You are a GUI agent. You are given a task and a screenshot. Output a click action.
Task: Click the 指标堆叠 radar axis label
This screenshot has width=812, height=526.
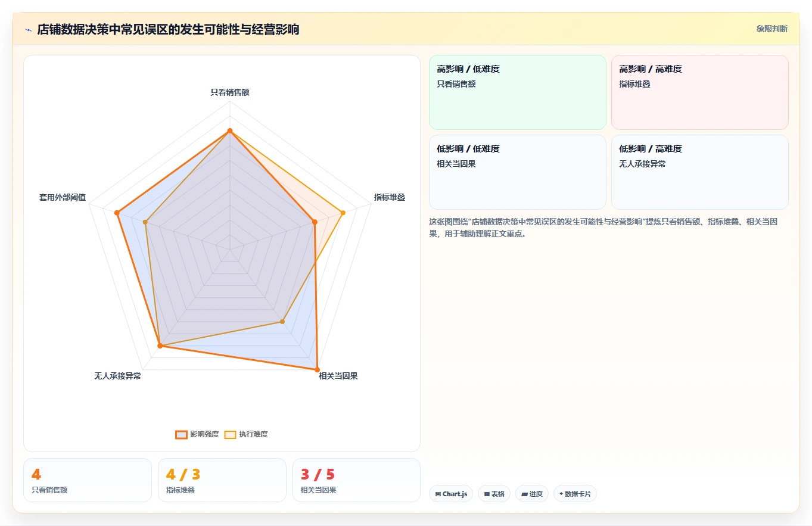(x=390, y=197)
